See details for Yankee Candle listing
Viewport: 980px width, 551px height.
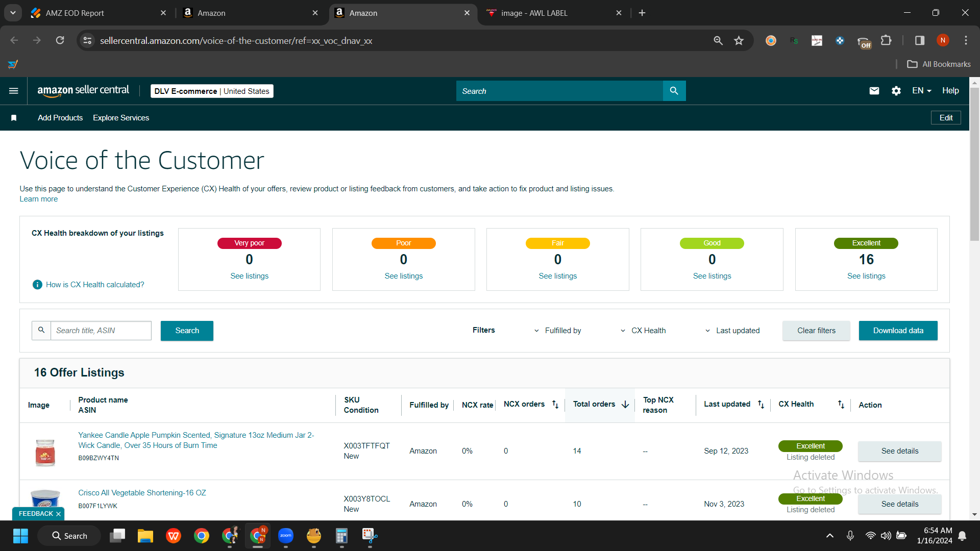[x=899, y=451]
